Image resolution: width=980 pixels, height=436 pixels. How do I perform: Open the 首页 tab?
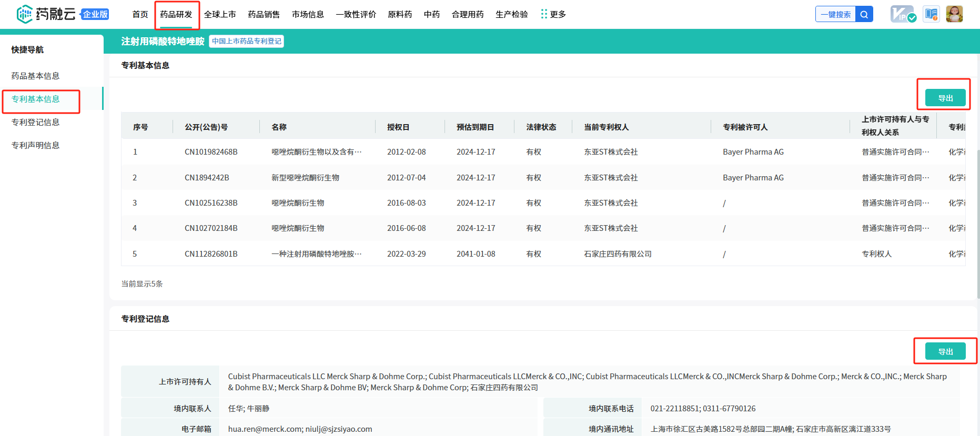pyautogui.click(x=140, y=14)
